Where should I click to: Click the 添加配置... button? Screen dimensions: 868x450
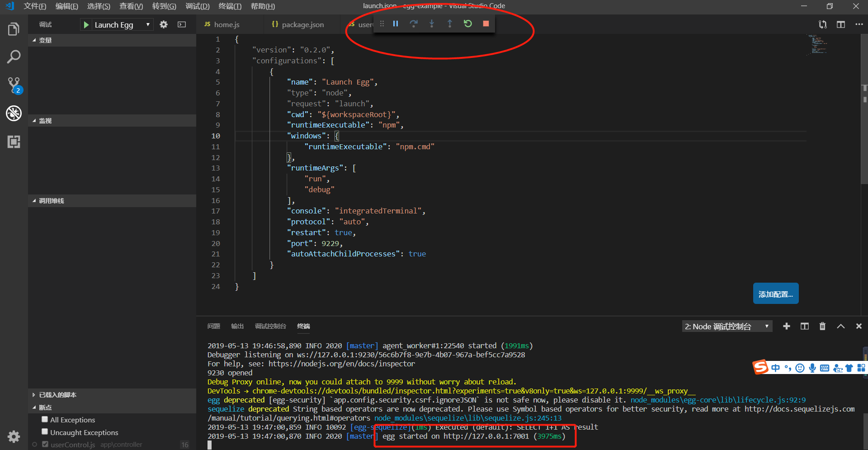point(775,294)
